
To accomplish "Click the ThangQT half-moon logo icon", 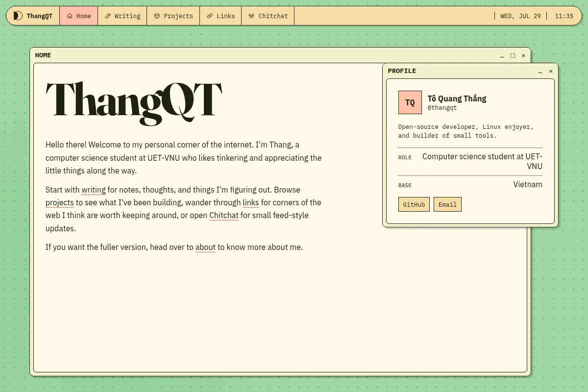I will [x=18, y=16].
